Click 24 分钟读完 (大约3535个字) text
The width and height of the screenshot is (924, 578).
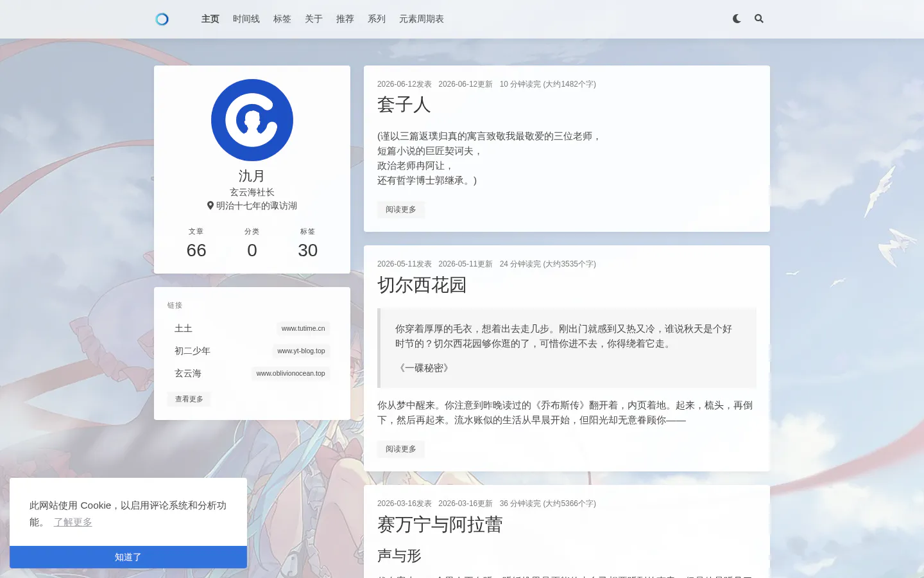pos(548,264)
